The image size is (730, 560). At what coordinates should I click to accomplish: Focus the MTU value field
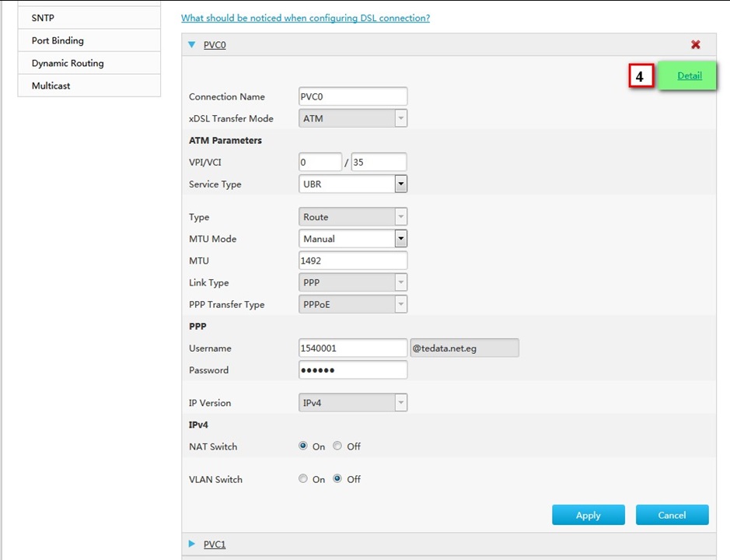[353, 261]
